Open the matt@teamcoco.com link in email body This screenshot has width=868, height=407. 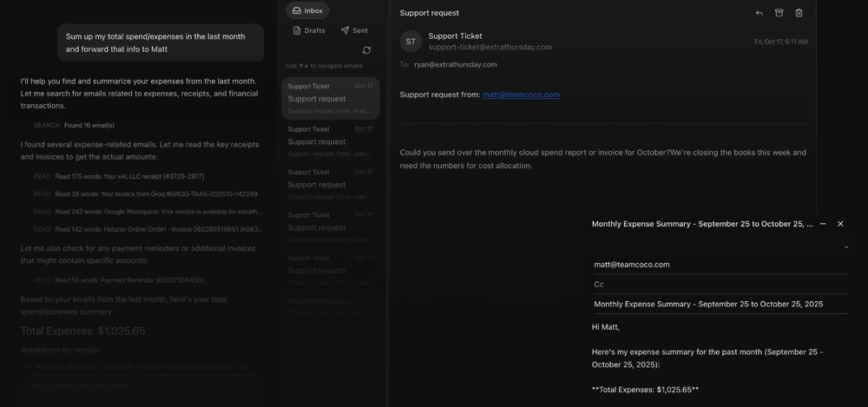point(521,95)
